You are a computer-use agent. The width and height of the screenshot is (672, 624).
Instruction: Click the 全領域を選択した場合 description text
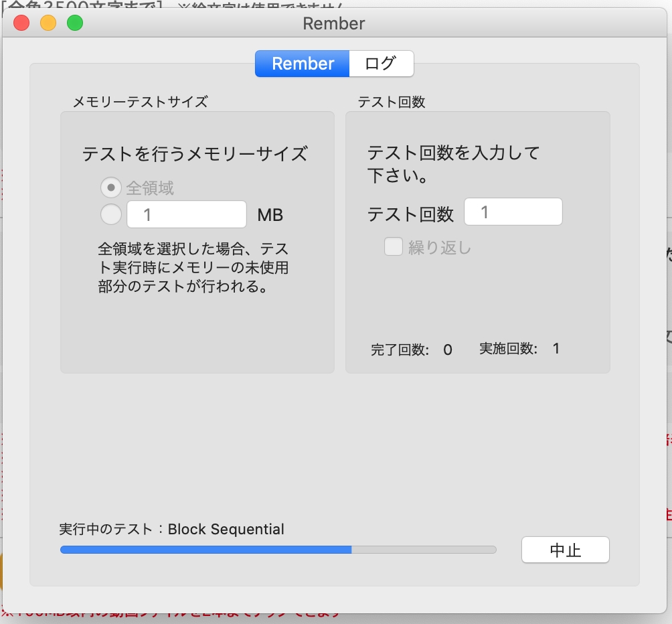tap(193, 267)
